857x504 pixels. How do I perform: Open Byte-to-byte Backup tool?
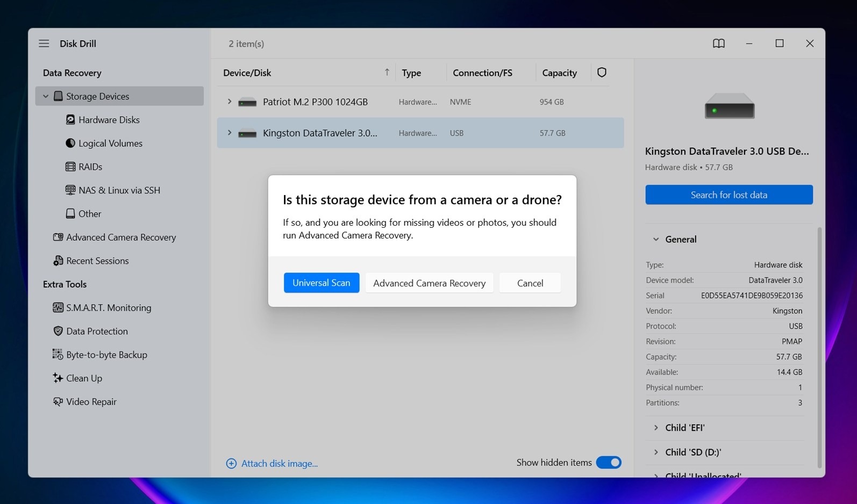click(106, 355)
